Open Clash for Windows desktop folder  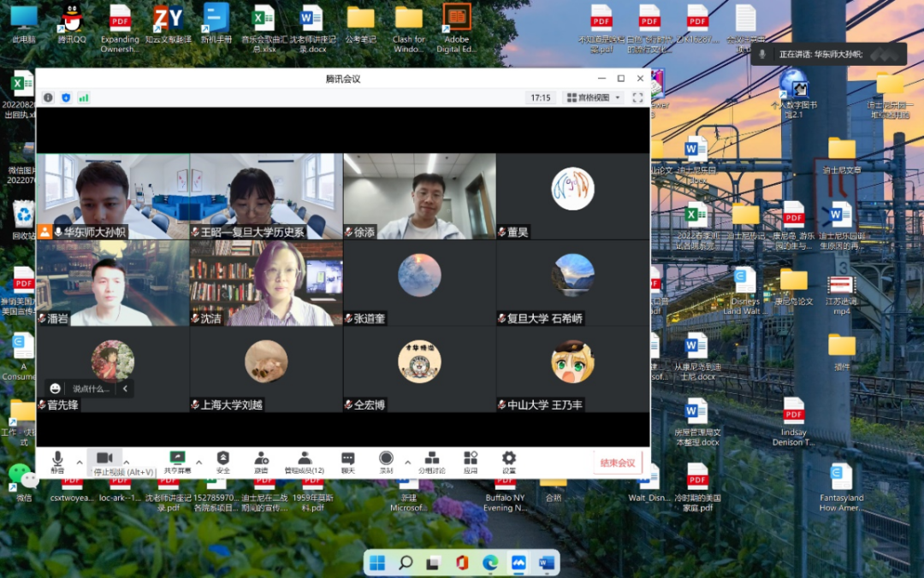tap(408, 27)
